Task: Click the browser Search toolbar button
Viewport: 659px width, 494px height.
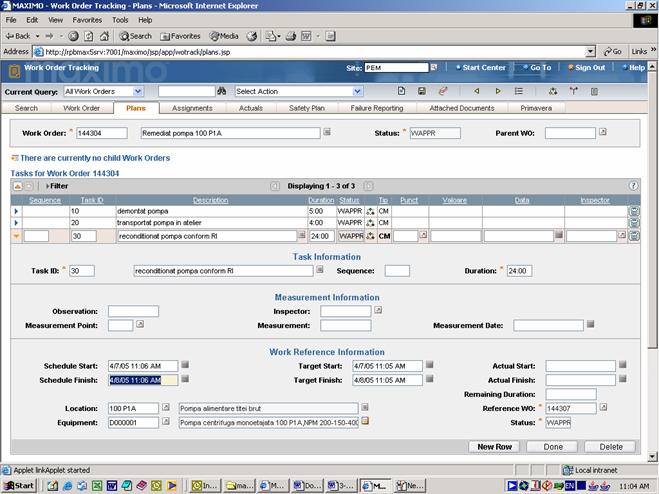Action: [x=135, y=36]
